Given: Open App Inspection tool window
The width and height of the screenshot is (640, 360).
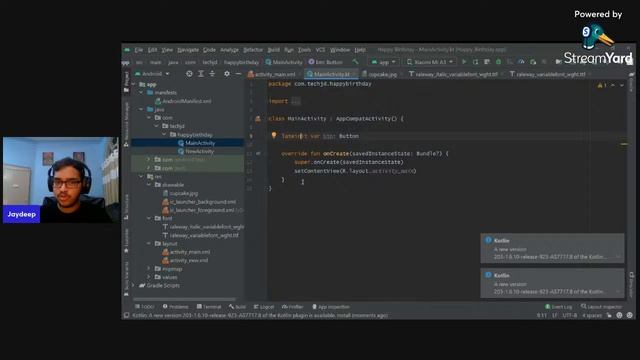Looking at the screenshot, I should (x=331, y=307).
